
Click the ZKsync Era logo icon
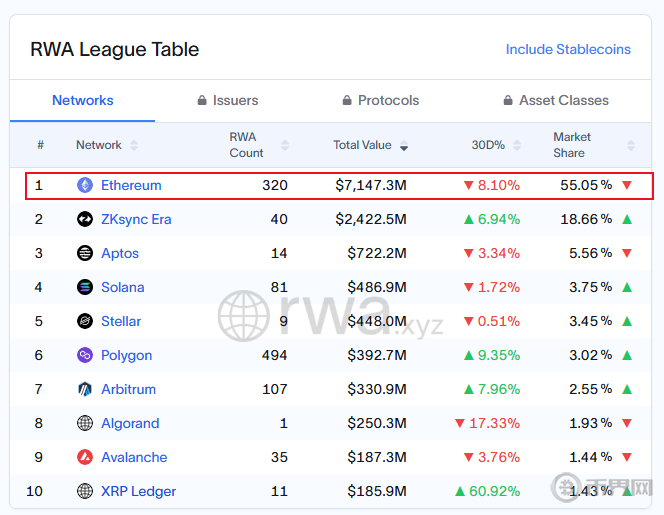[85, 219]
